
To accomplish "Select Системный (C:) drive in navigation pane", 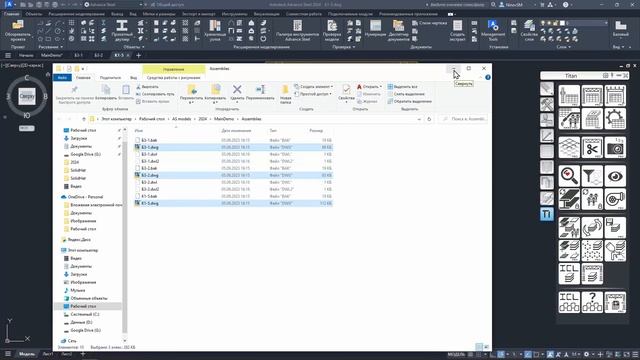I will coord(84,314).
